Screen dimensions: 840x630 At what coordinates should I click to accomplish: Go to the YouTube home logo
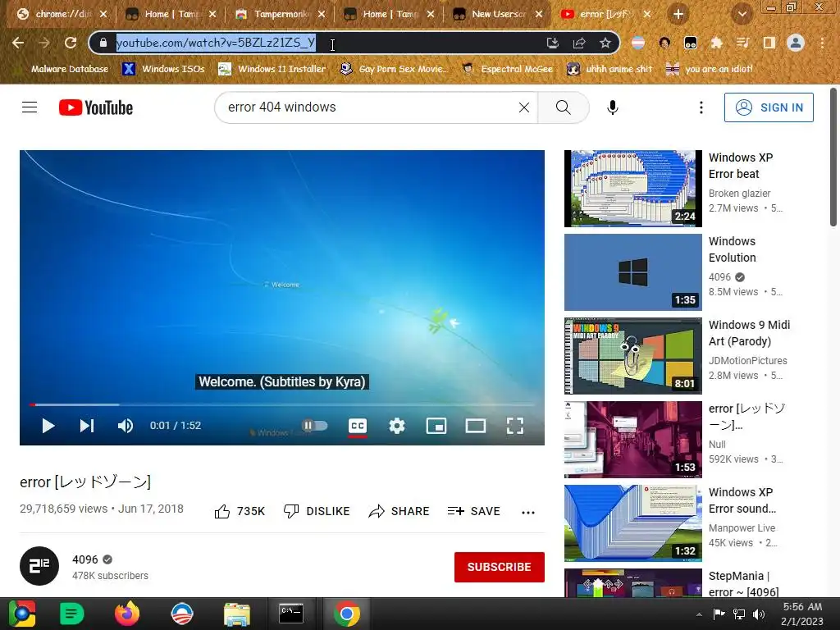click(x=96, y=107)
